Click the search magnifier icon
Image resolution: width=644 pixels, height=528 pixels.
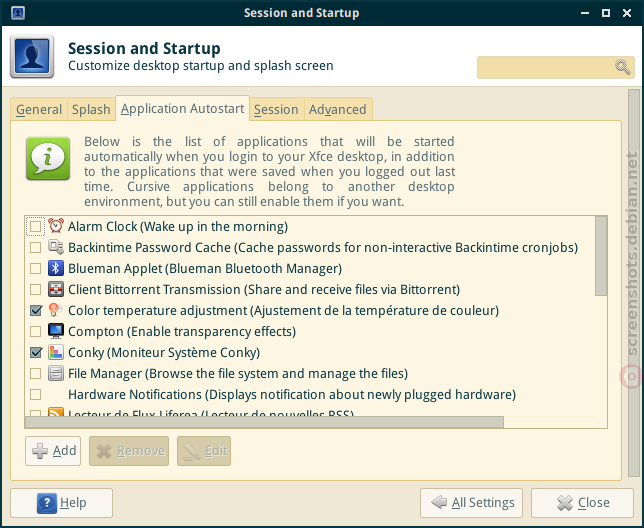pos(623,67)
